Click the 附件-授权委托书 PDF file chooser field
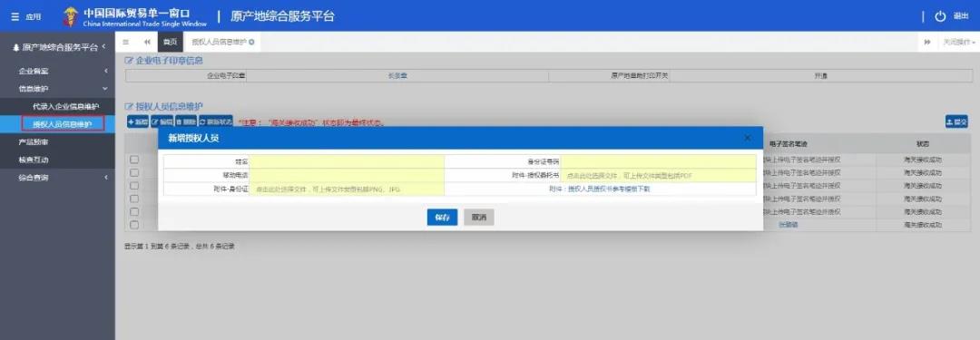Viewport: 980px width, 340px height. point(658,176)
